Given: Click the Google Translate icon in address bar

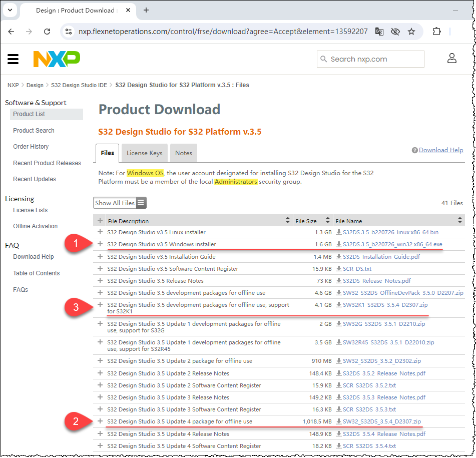Looking at the screenshot, I should pos(379,31).
